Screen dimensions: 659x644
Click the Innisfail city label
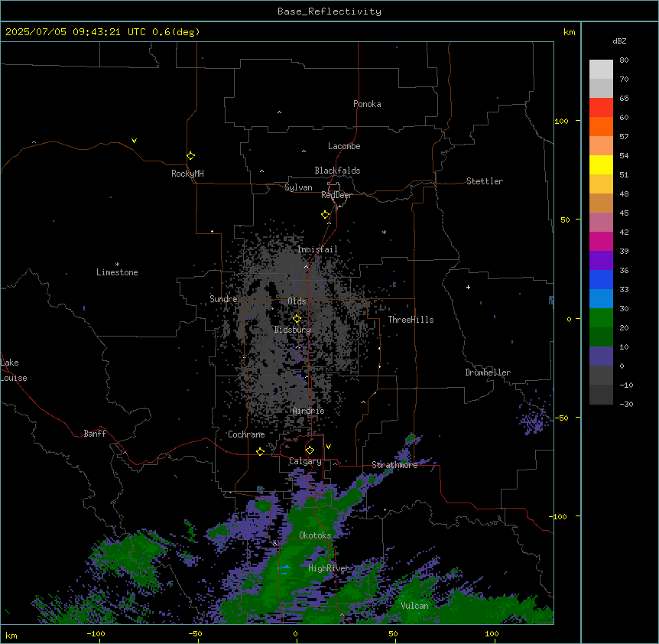pyautogui.click(x=317, y=249)
